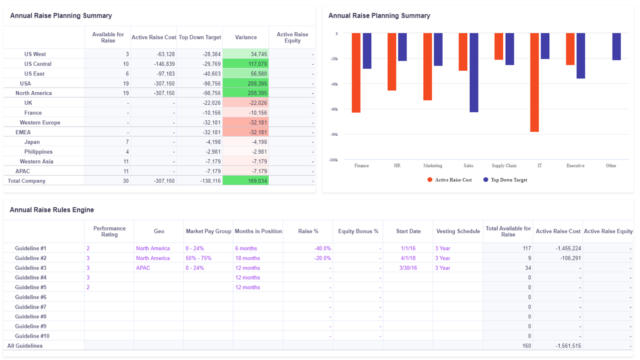The image size is (640, 360).
Task: Click Guideline #3 Total Available value 34
Action: pyautogui.click(x=528, y=268)
